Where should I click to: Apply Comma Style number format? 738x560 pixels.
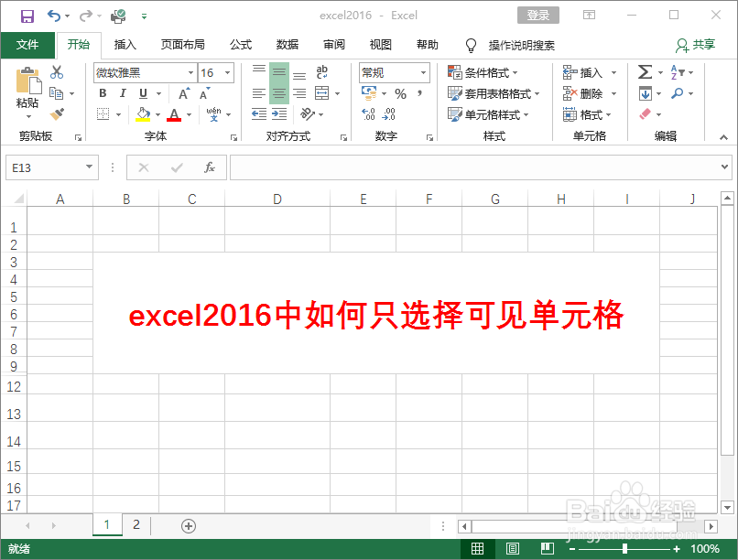[x=419, y=93]
